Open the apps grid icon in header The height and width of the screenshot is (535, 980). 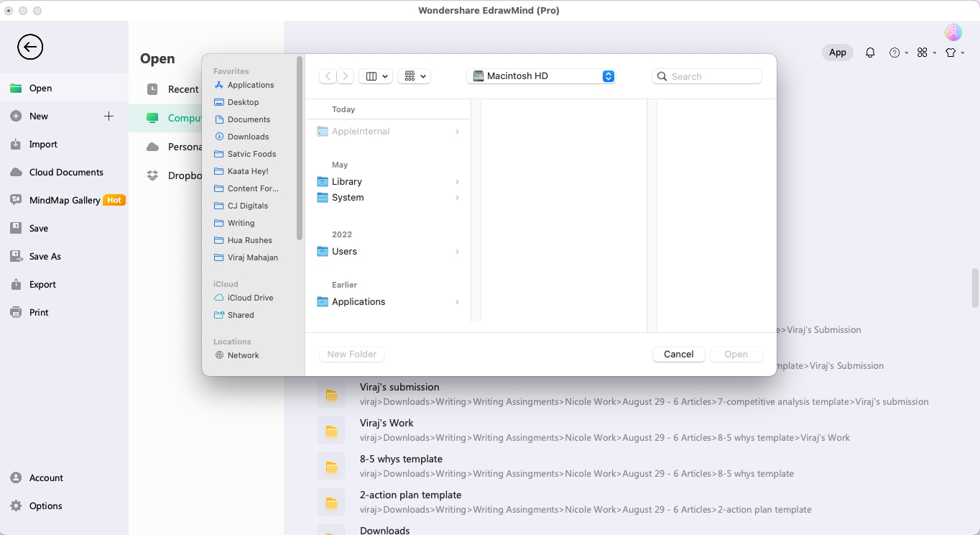[923, 52]
